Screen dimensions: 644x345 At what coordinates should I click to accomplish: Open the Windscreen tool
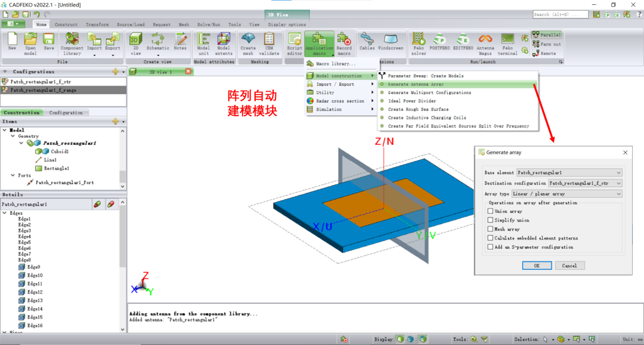[391, 42]
